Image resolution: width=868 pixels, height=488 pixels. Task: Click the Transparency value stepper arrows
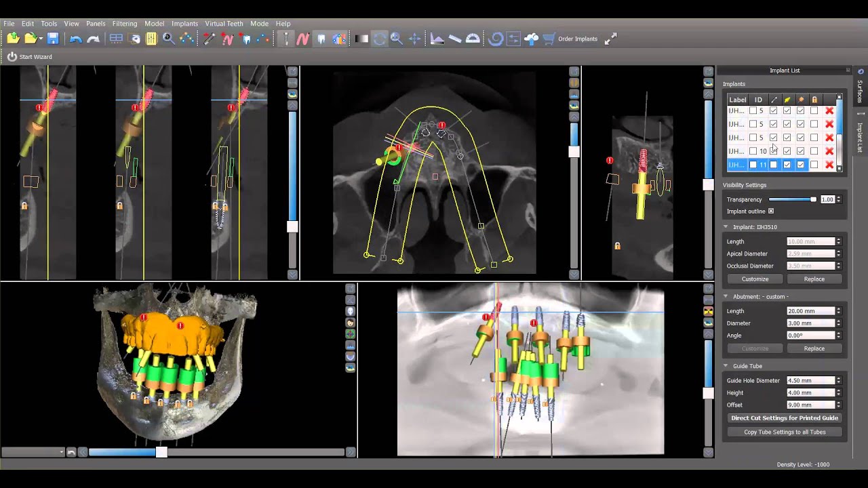839,200
